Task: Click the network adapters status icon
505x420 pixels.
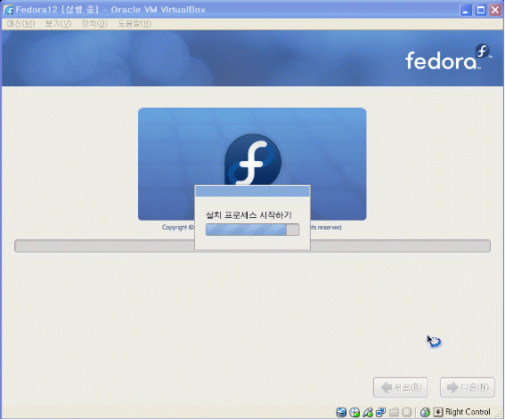Action: 380,412
